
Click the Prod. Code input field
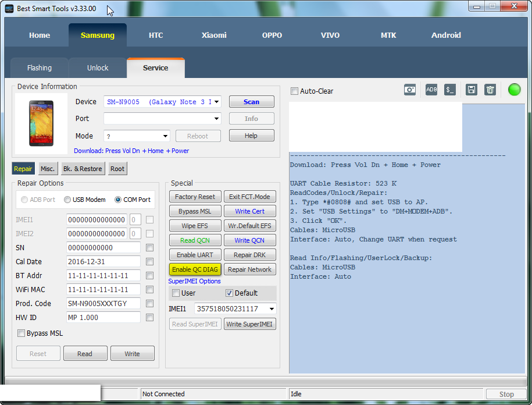[x=103, y=304]
